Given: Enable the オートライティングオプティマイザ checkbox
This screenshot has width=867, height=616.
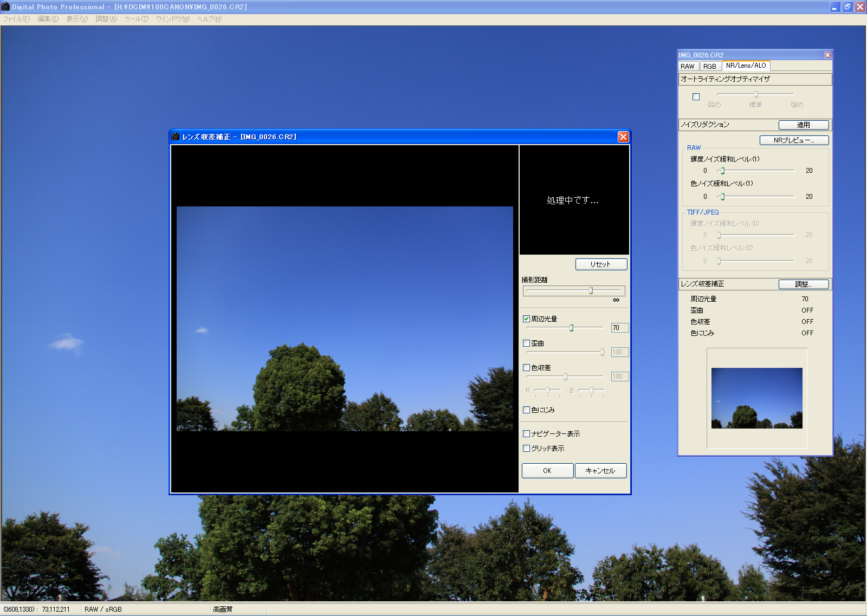Looking at the screenshot, I should tap(696, 97).
